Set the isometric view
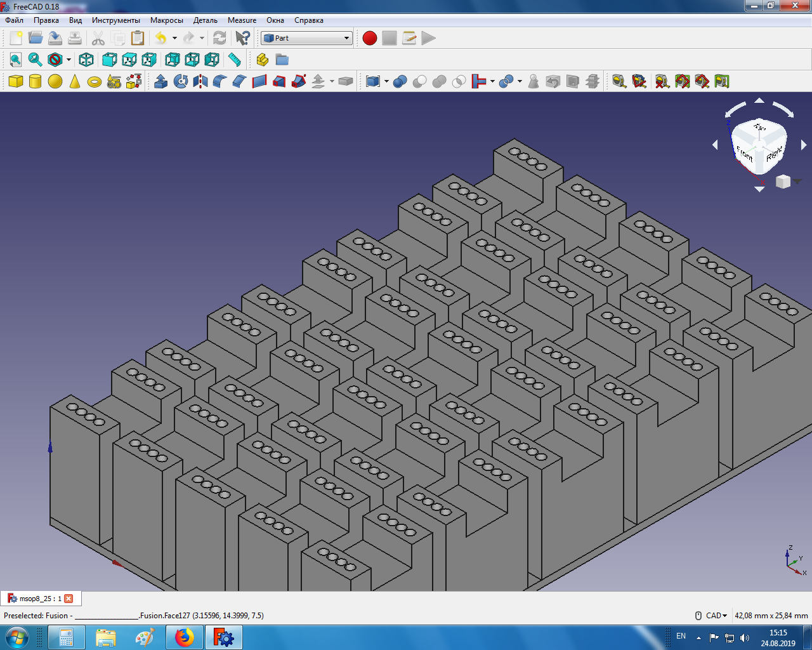Image resolution: width=812 pixels, height=650 pixels. coord(86,60)
